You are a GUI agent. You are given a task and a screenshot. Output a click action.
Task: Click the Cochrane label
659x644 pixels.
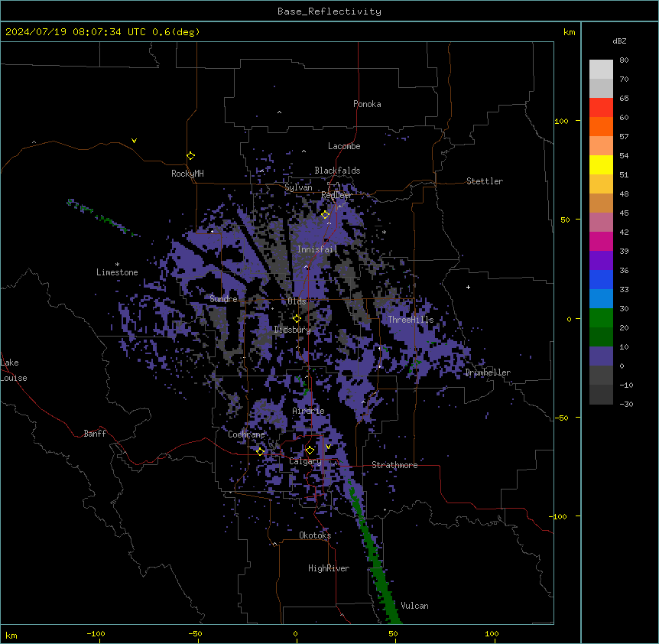(x=246, y=434)
